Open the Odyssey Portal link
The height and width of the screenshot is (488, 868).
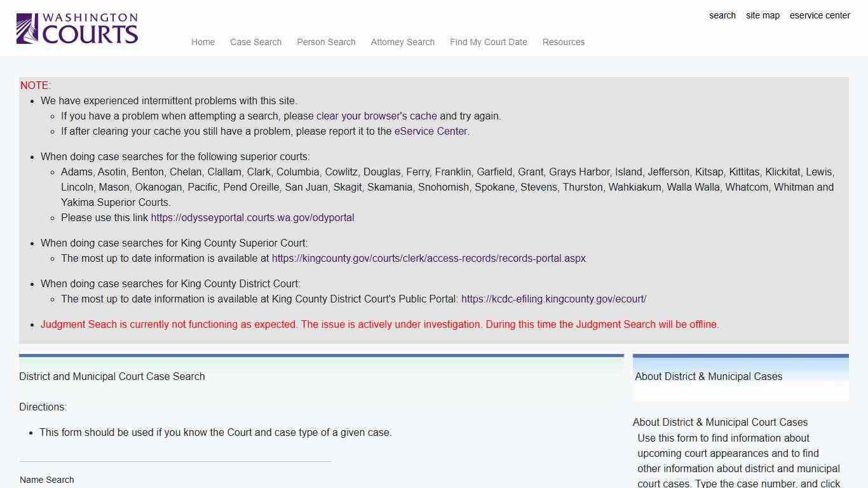(x=252, y=217)
